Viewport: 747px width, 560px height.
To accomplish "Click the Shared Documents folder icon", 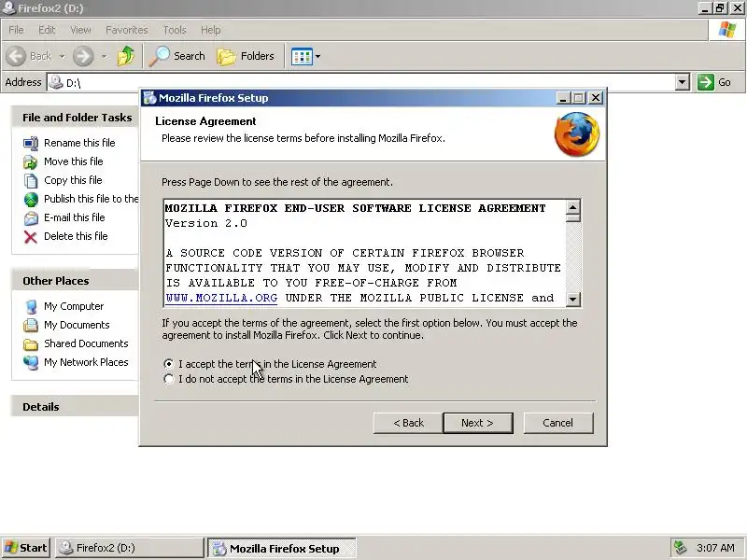I will 31,344.
